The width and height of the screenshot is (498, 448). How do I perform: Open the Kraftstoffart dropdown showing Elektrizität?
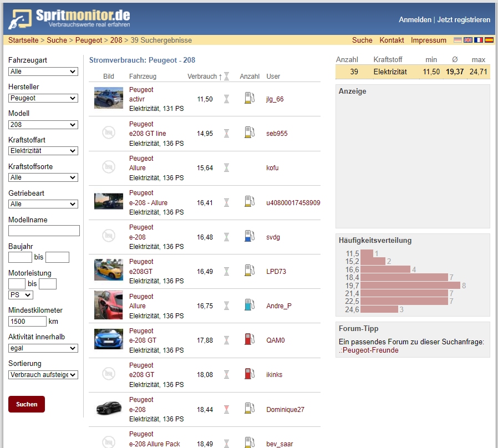43,151
